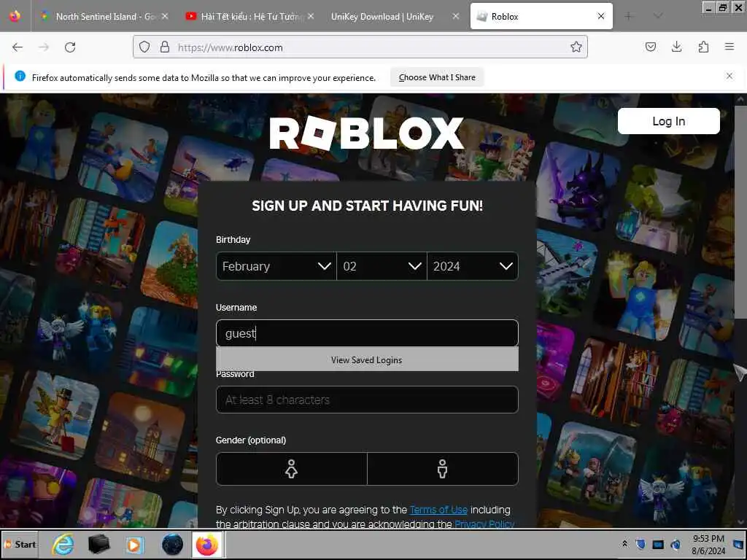Viewport: 747px width, 560px height.
Task: Click the security shield tray icon
Action: (640, 544)
